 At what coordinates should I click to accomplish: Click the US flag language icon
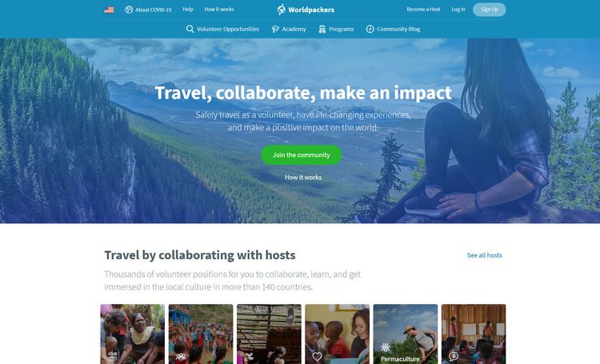pos(109,10)
